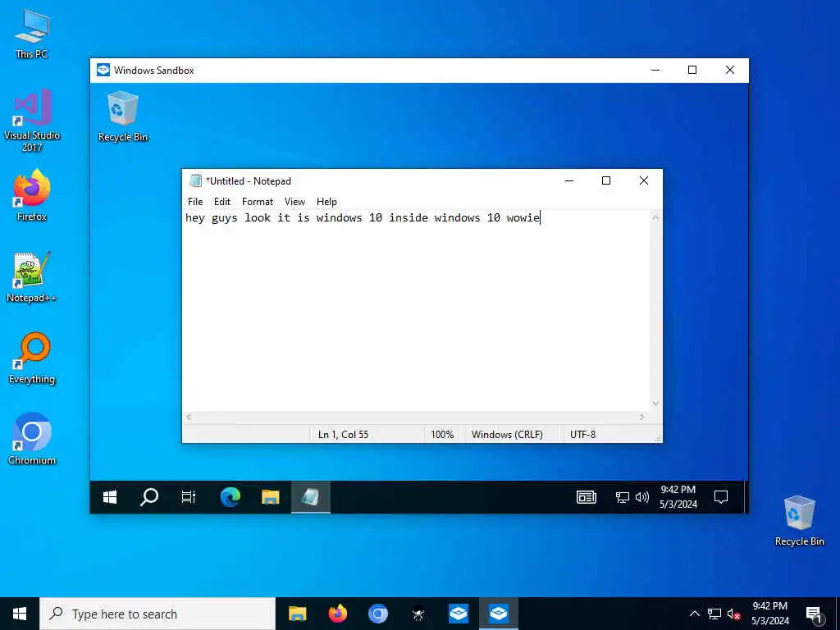Click Type here to search box
The height and width of the screenshot is (630, 840).
click(157, 614)
